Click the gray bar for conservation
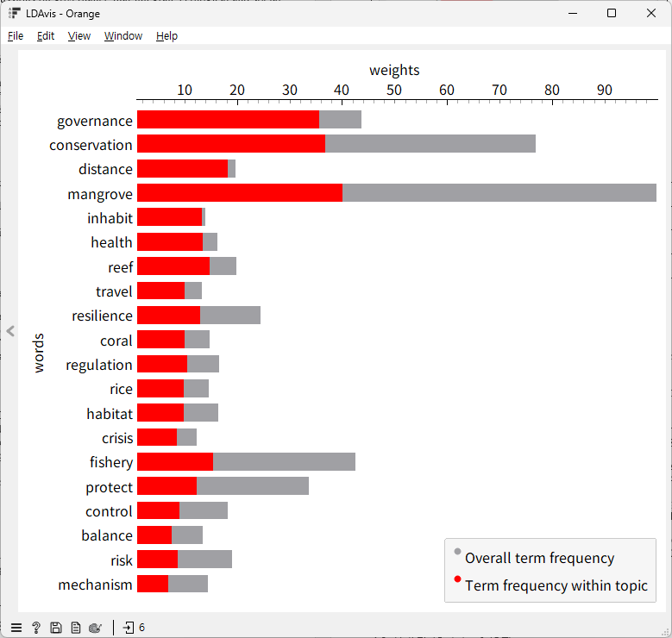672x638 pixels. pyautogui.click(x=430, y=144)
